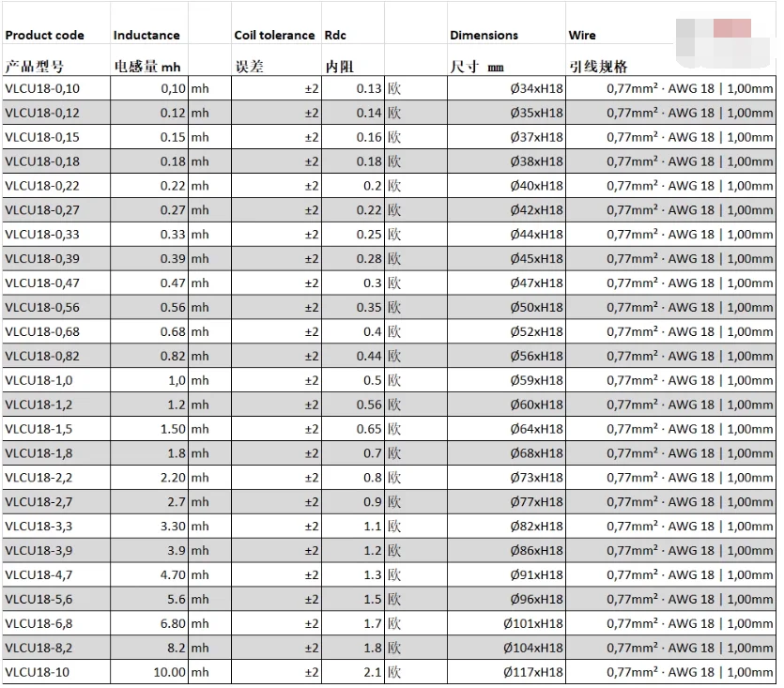Select cell VLCU18-1,0
This screenshot has width=784, height=688.
coord(56,380)
